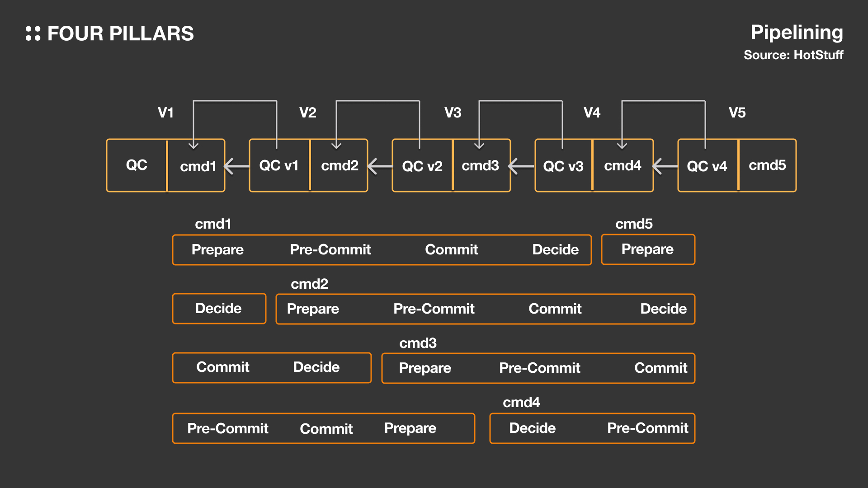Click the V3 view label
868x488 pixels.
pyautogui.click(x=453, y=113)
